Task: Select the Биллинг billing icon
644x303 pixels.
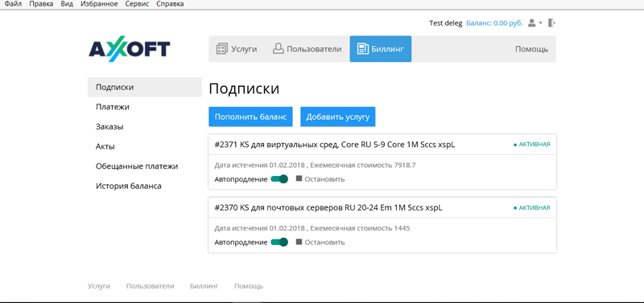Action: click(x=363, y=49)
